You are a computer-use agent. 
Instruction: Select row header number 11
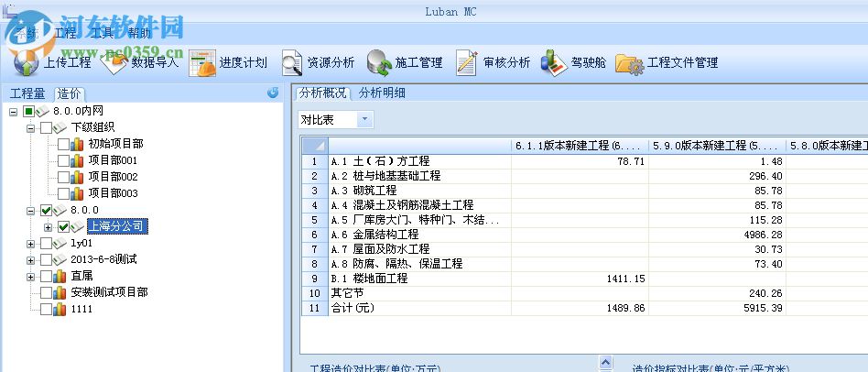(x=315, y=308)
